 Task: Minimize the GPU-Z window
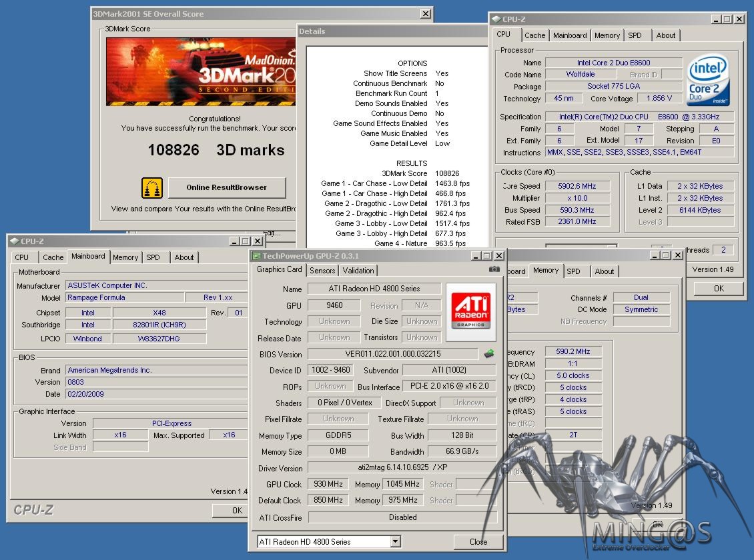click(476, 256)
